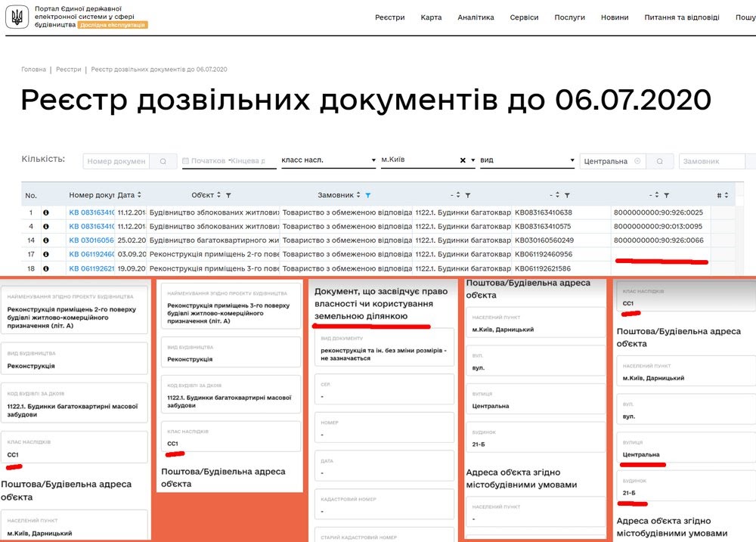Image resolution: width=756 pixels, height=542 pixels.
Task: Click the portal coat of arms logo
Action: (x=18, y=17)
